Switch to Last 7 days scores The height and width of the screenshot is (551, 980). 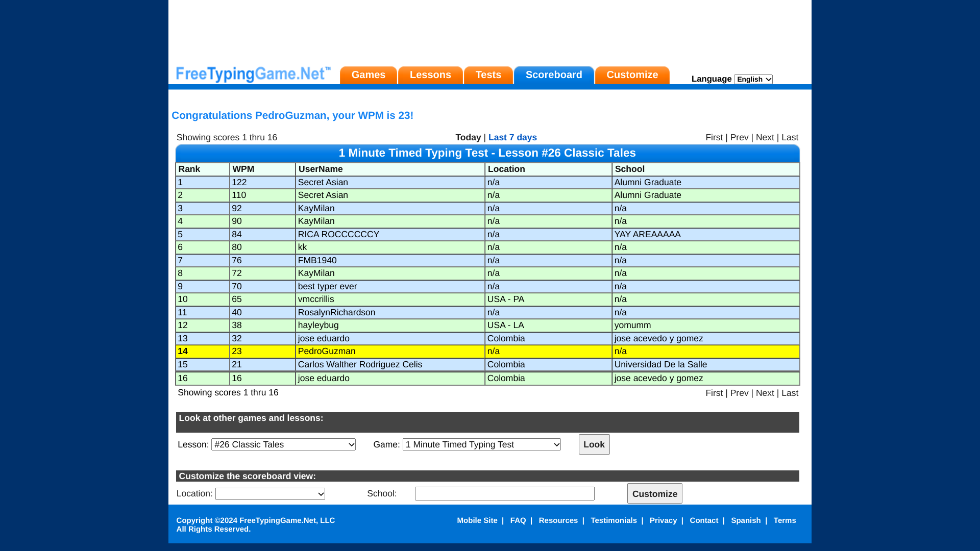pos(512,138)
